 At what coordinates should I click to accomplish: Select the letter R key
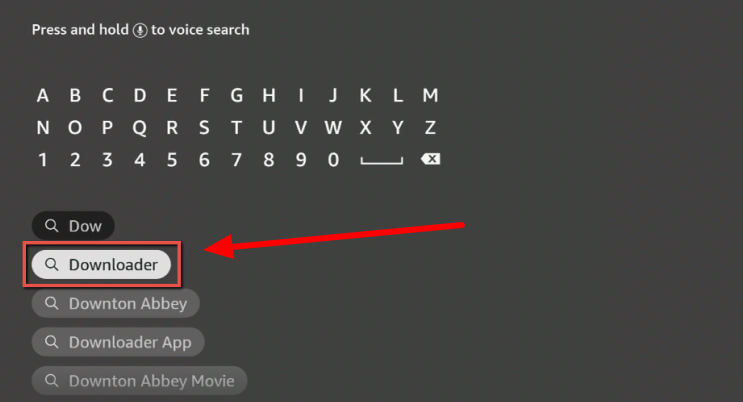pos(172,128)
